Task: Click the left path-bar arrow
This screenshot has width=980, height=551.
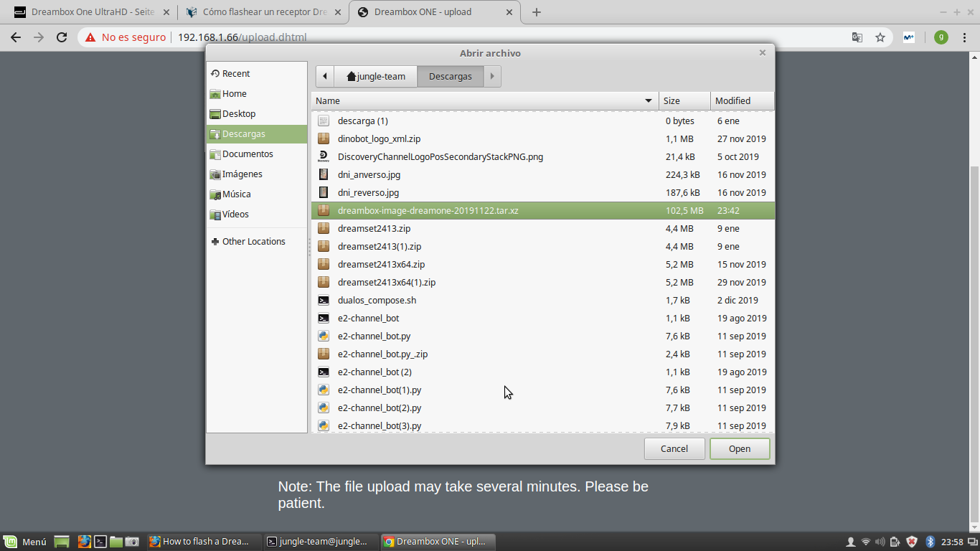Action: [x=325, y=77]
